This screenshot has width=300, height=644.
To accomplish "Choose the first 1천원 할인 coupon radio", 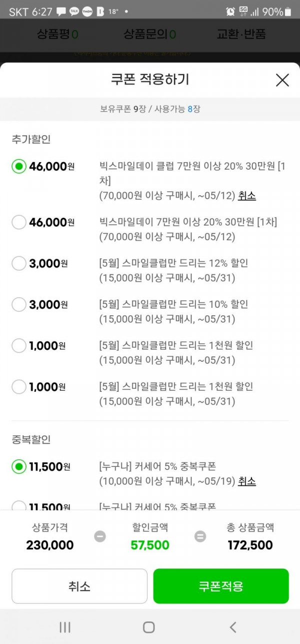I will pos(19,345).
